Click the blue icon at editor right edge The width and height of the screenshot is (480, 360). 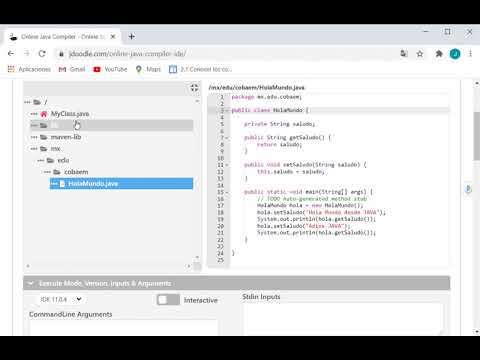tap(468, 189)
